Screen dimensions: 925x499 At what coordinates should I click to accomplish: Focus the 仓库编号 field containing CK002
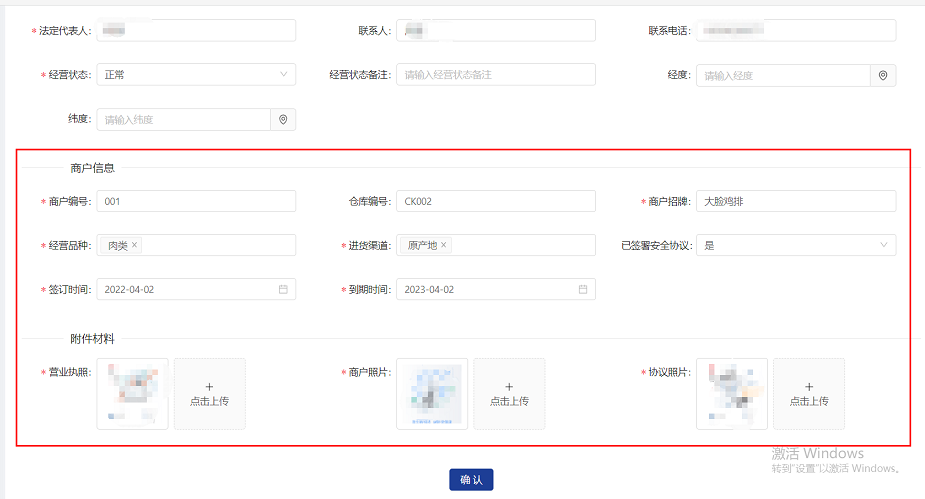click(x=495, y=201)
